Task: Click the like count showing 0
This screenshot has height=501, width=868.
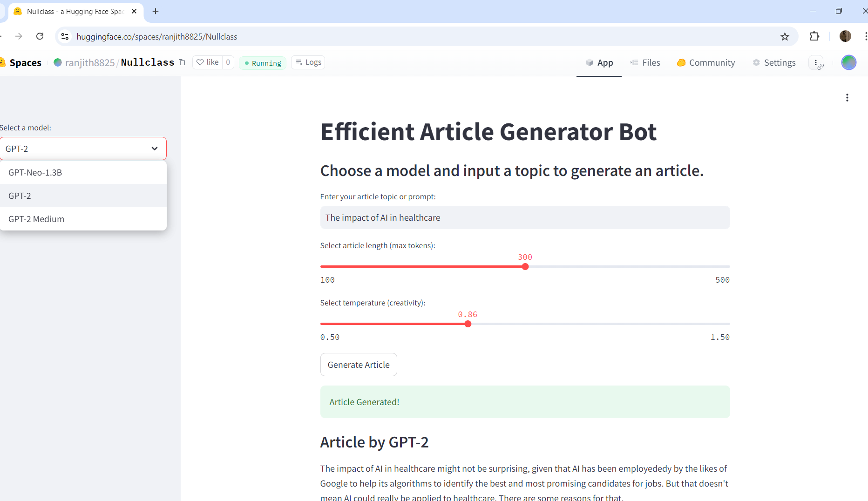Action: coord(228,62)
